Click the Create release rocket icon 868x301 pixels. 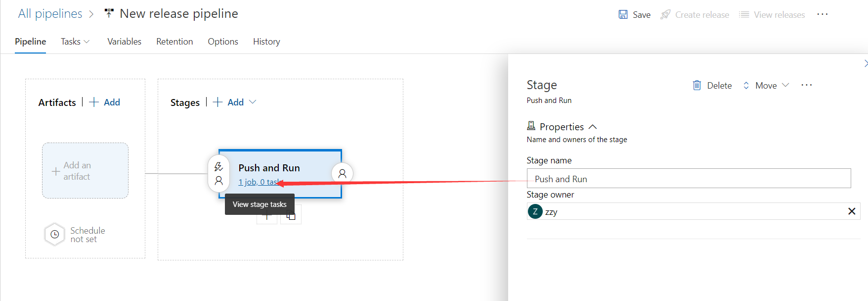(x=666, y=15)
